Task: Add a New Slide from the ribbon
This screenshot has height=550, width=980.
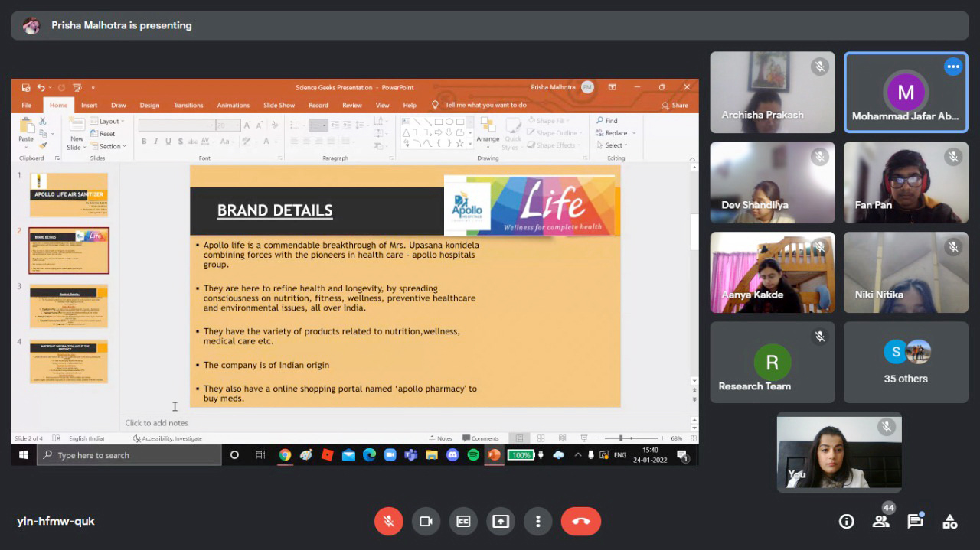Action: click(x=77, y=133)
